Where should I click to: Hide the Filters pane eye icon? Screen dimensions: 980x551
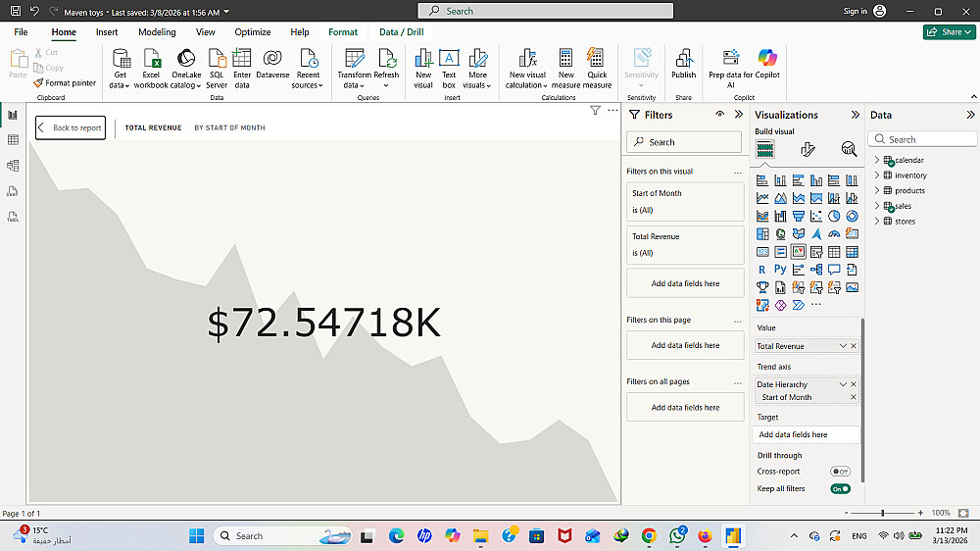click(720, 115)
